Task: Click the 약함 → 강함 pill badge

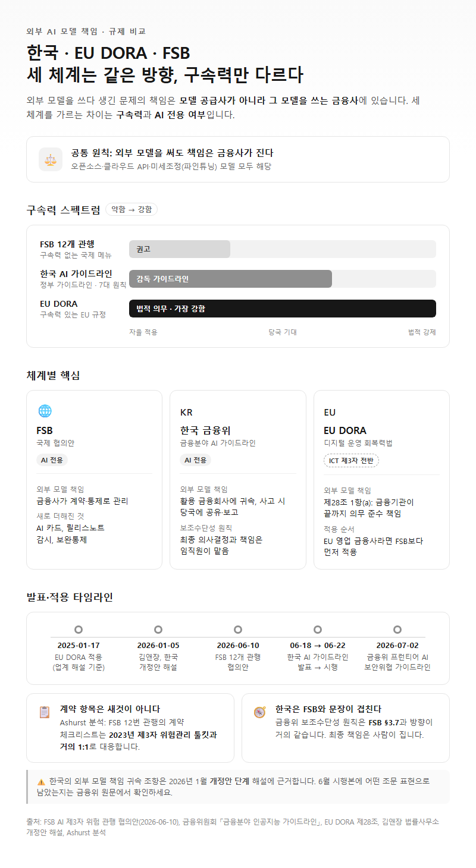Action: (x=131, y=209)
